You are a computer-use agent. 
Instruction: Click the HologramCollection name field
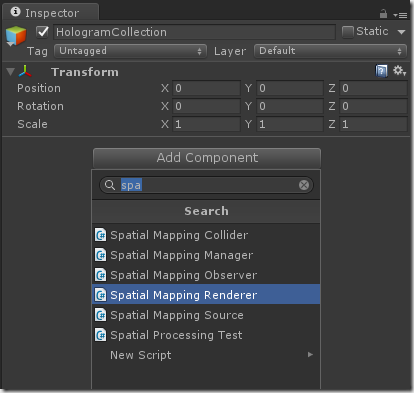point(194,32)
